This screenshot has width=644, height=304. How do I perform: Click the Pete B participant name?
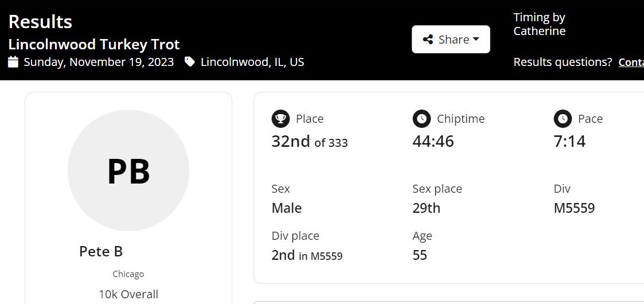coord(101,251)
